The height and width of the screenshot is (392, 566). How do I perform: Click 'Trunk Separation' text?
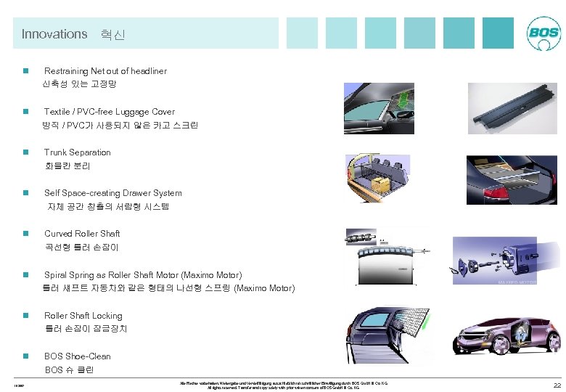(x=77, y=152)
